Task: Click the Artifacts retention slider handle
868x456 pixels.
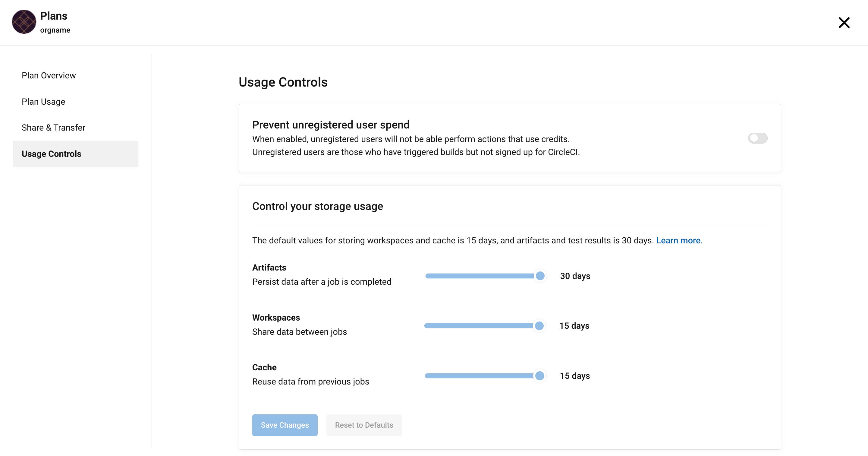Action: [540, 276]
